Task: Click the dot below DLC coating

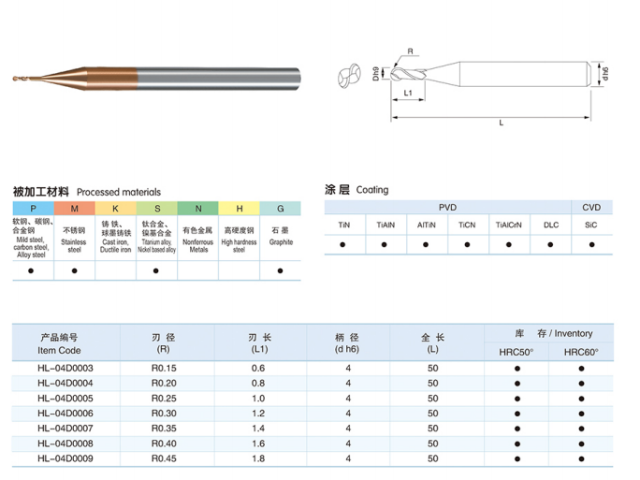Action: click(x=550, y=244)
